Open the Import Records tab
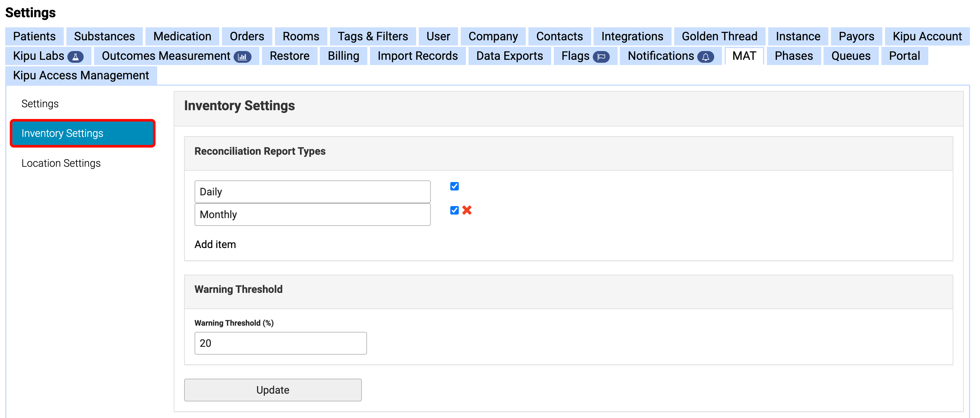980x418 pixels. click(417, 56)
